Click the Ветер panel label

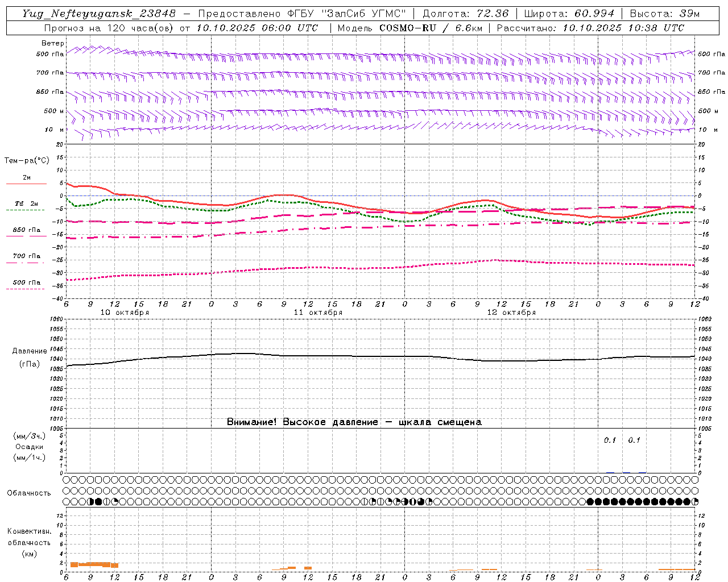53,43
